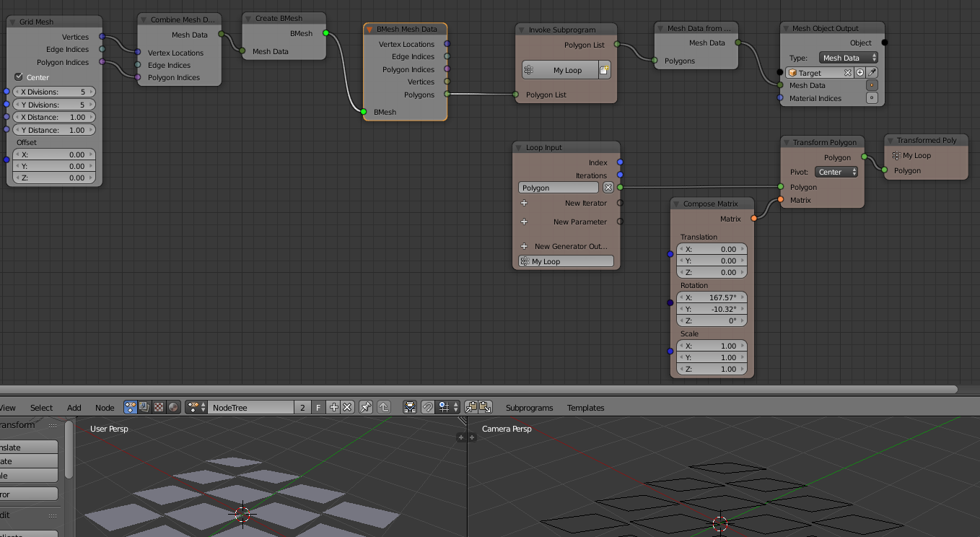Click My Loop button in Invoke Subprogram
The width and height of the screenshot is (980, 537).
coord(560,70)
